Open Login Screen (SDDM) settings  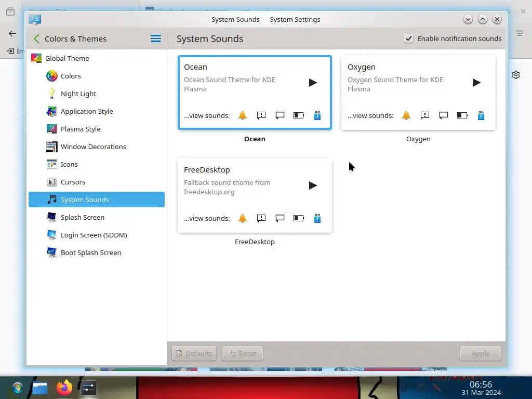96,235
